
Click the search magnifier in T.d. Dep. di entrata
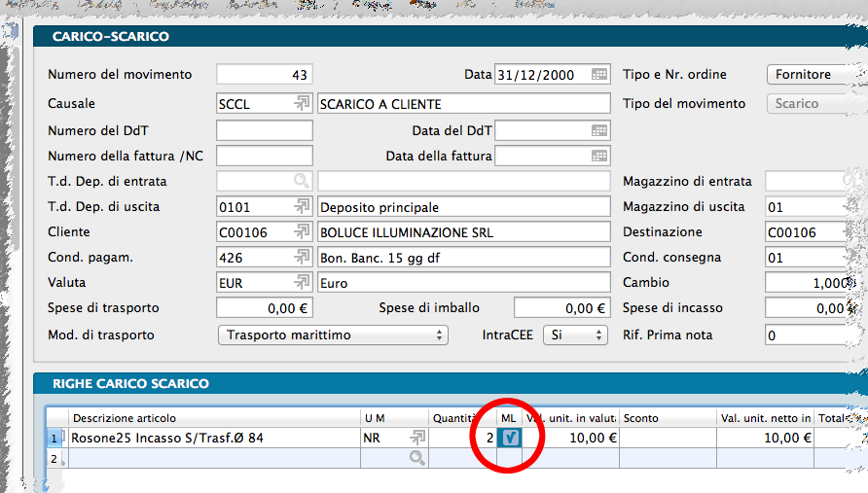302,181
